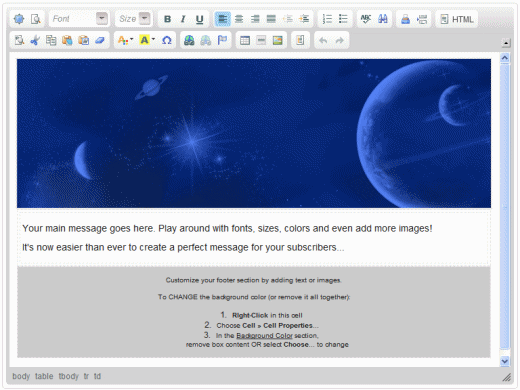Viewport: 520px width, 390px height.
Task: Increase indent with the indent icon
Action: [304, 19]
